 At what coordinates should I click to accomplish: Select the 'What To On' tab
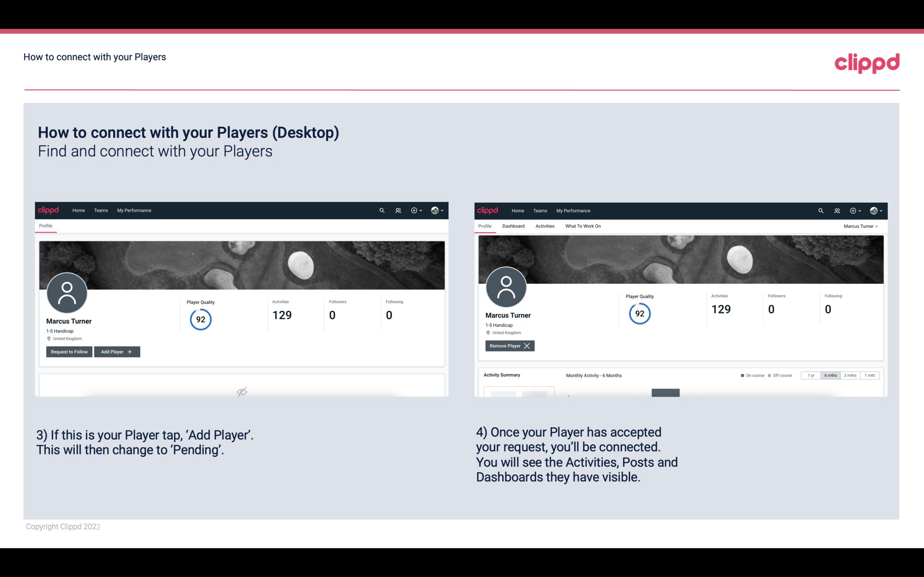click(x=583, y=226)
